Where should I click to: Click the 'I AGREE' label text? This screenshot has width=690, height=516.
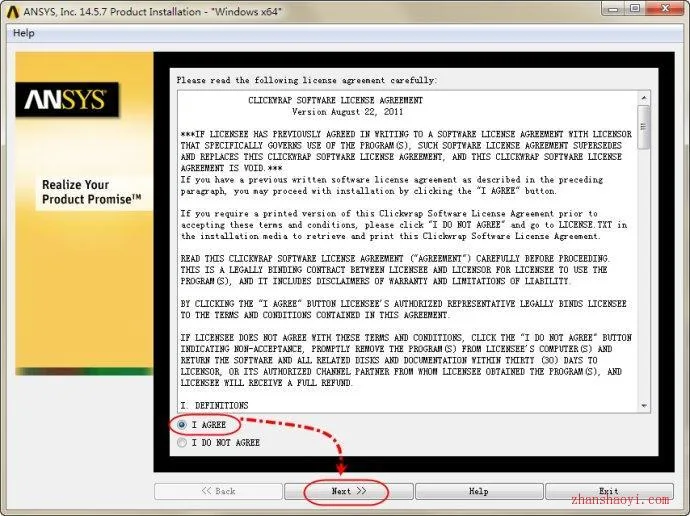209,425
